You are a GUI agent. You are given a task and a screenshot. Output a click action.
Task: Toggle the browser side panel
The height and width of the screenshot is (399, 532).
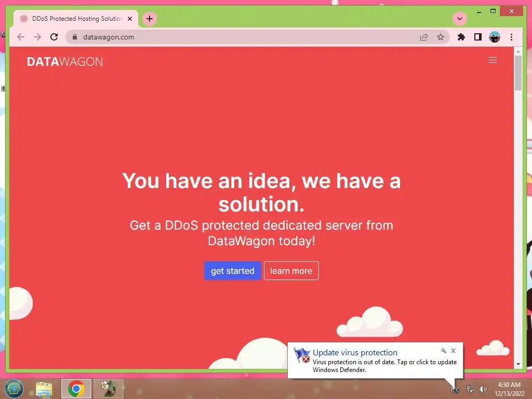coord(478,37)
